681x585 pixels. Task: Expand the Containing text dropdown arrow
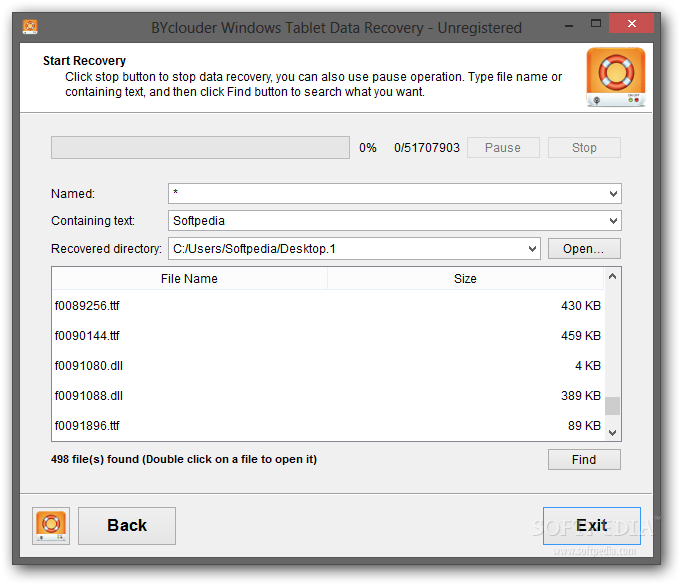613,221
